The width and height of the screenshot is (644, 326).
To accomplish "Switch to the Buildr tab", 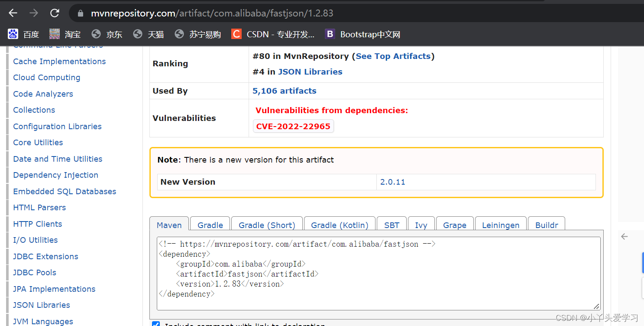I will (x=547, y=225).
